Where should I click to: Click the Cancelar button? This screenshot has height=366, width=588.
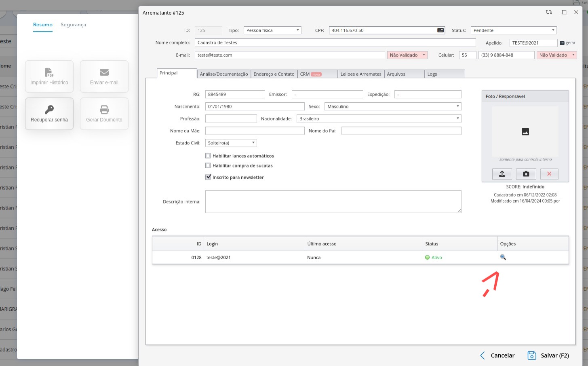[x=497, y=355]
